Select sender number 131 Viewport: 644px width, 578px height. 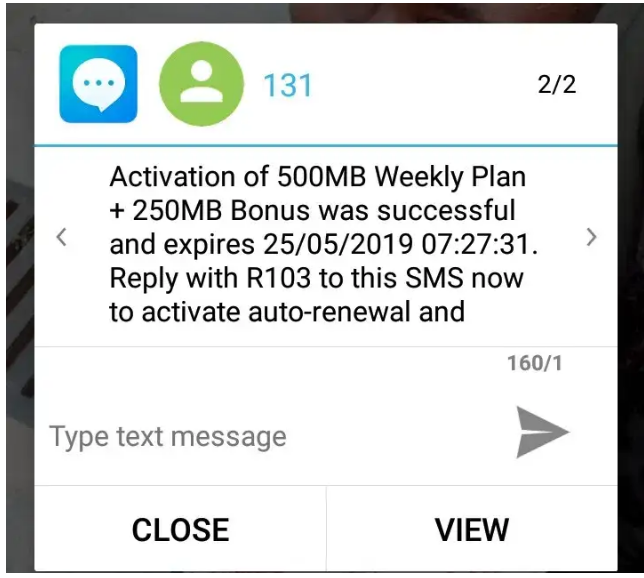288,85
